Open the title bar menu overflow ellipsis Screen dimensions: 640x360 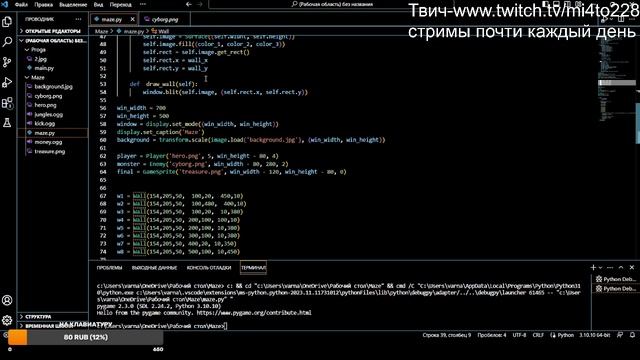pos(142,4)
